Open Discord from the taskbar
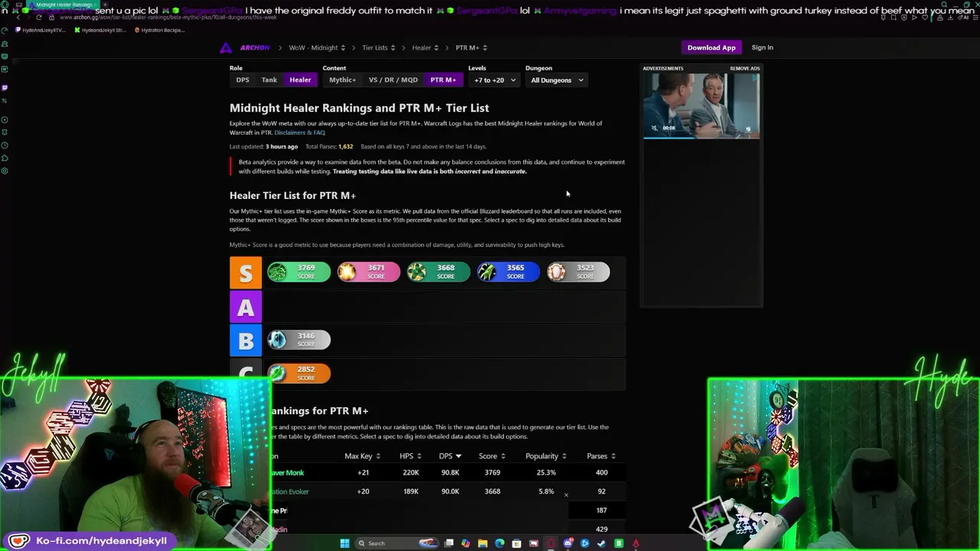This screenshot has height=551, width=980. pyautogui.click(x=568, y=543)
